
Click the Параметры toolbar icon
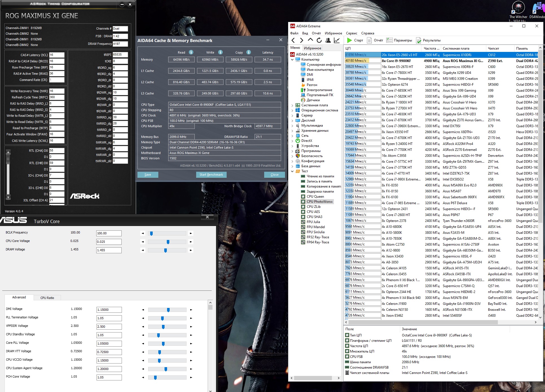tap(389, 40)
